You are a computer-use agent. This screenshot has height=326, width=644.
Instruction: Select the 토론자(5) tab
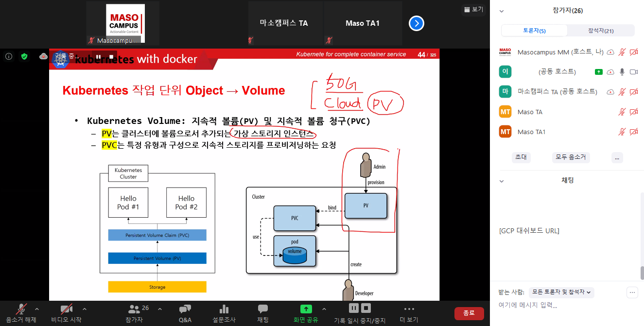coord(534,31)
